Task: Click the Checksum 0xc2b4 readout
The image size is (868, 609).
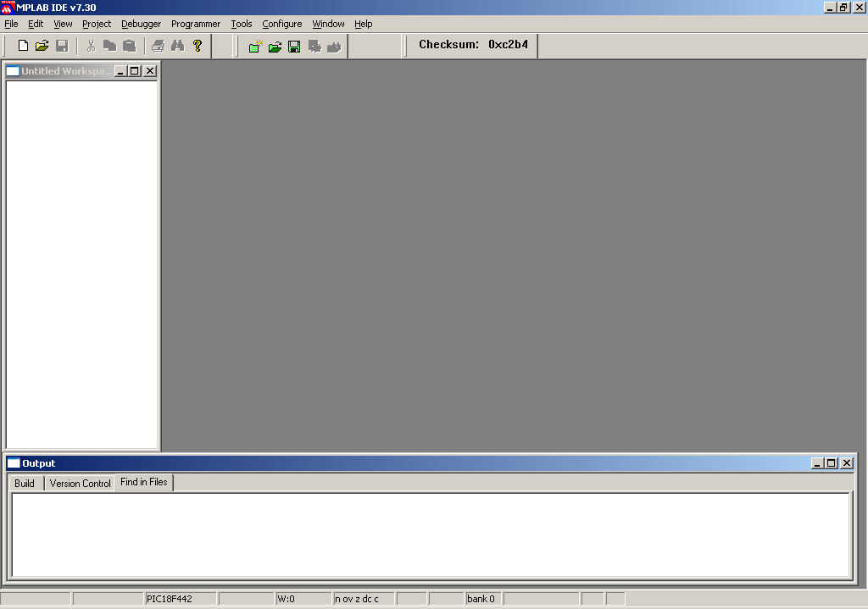Action: pyautogui.click(x=473, y=45)
